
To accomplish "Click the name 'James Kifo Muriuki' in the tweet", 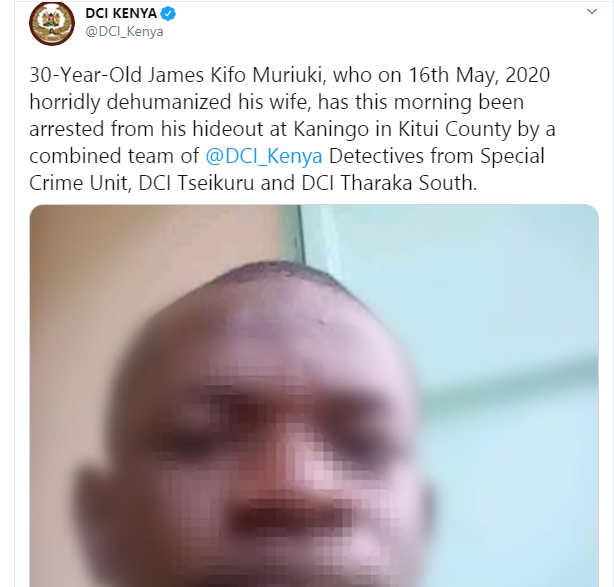I will tap(237, 75).
